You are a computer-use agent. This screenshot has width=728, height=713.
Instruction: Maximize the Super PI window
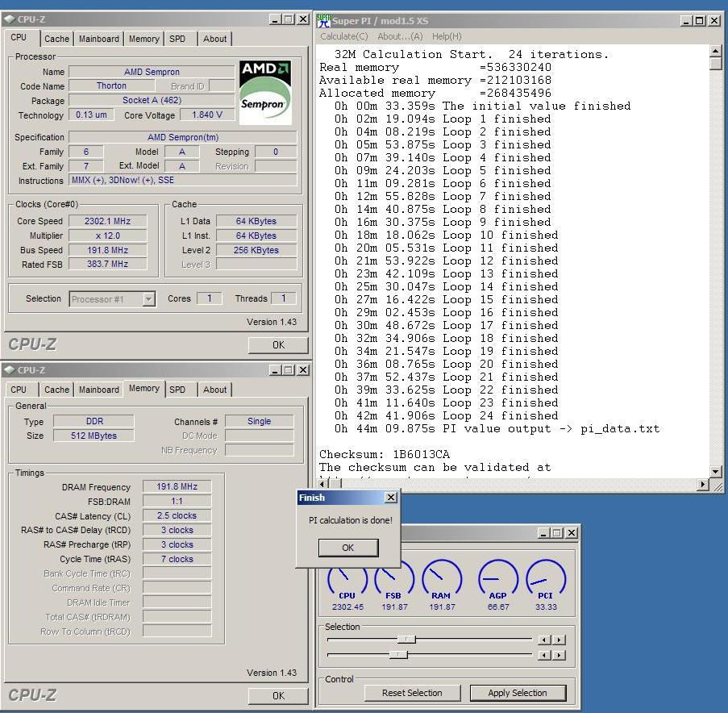point(700,21)
